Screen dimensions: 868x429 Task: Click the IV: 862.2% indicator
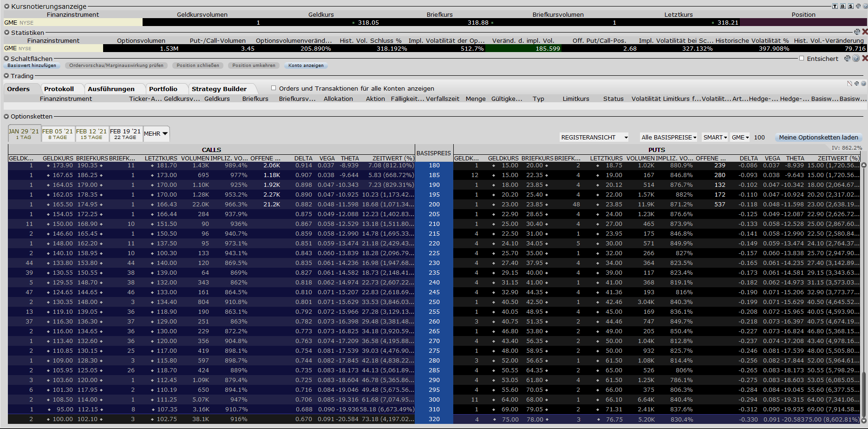click(847, 148)
